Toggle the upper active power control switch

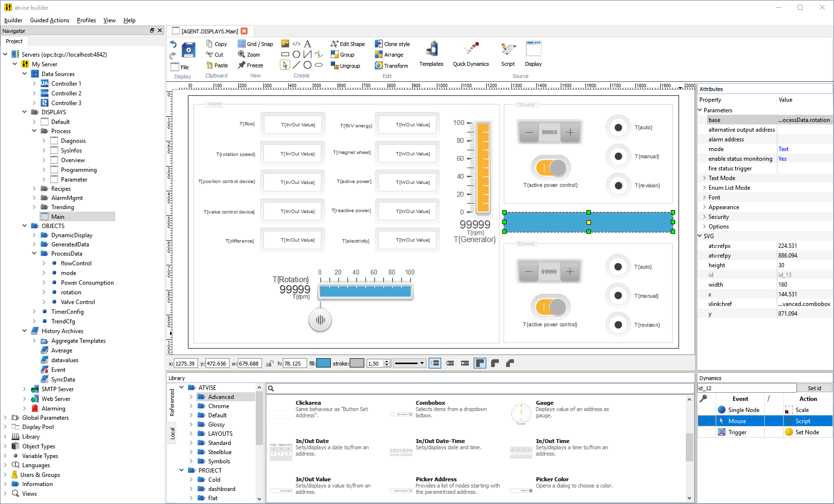pos(551,168)
